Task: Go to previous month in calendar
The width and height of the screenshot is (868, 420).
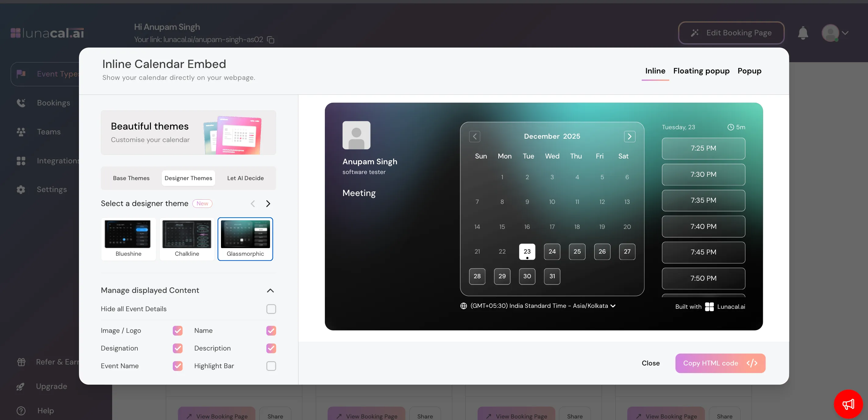Action: click(475, 137)
